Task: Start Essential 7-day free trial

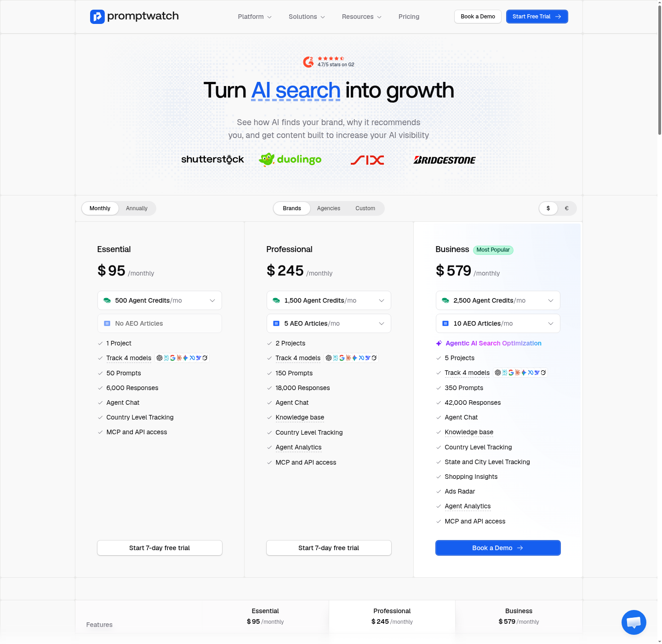Action: (160, 548)
